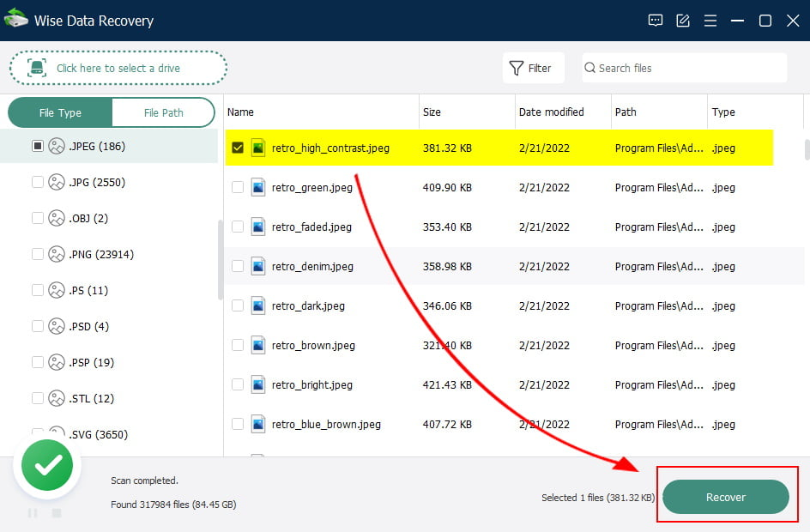Click the Recover button
Screen dimensions: 810x532
725,497
